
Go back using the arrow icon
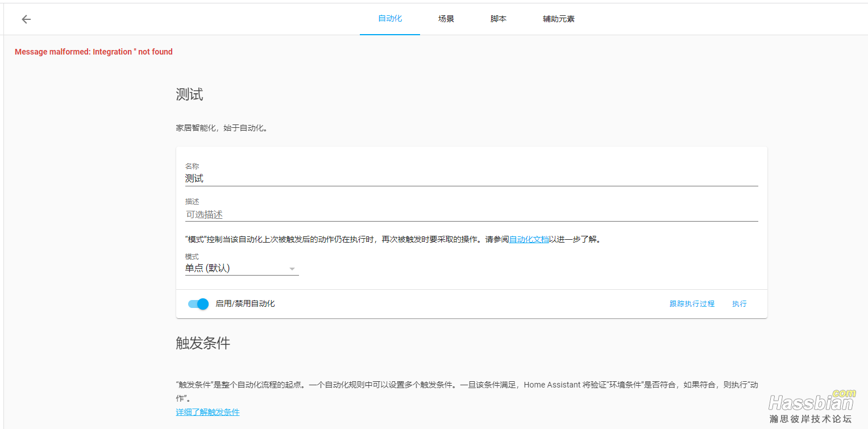(26, 19)
